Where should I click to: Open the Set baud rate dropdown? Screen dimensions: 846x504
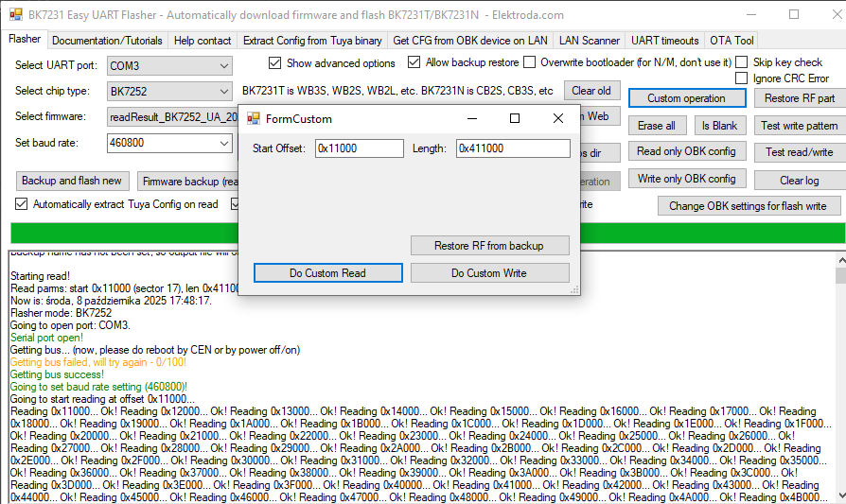click(224, 143)
